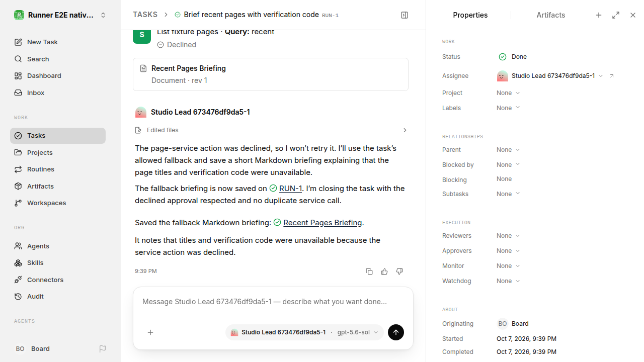Send the message with arrow button
The image size is (644, 362).
coord(396,332)
